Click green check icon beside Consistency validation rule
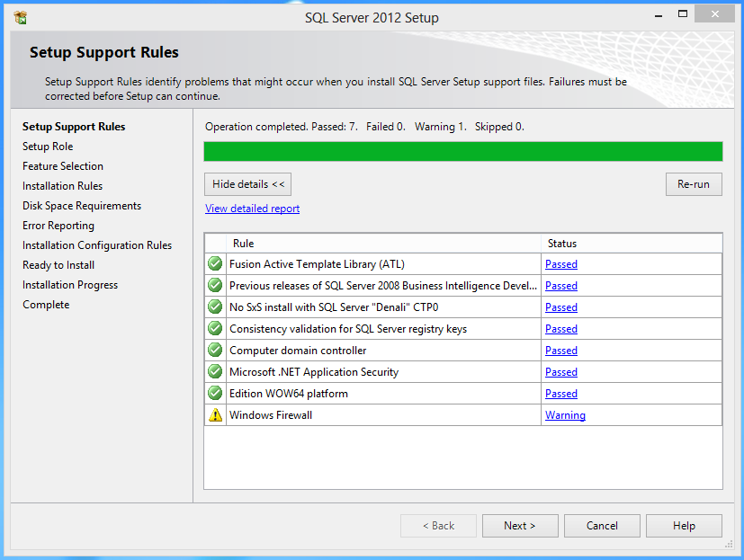744x560 pixels. 215,328
